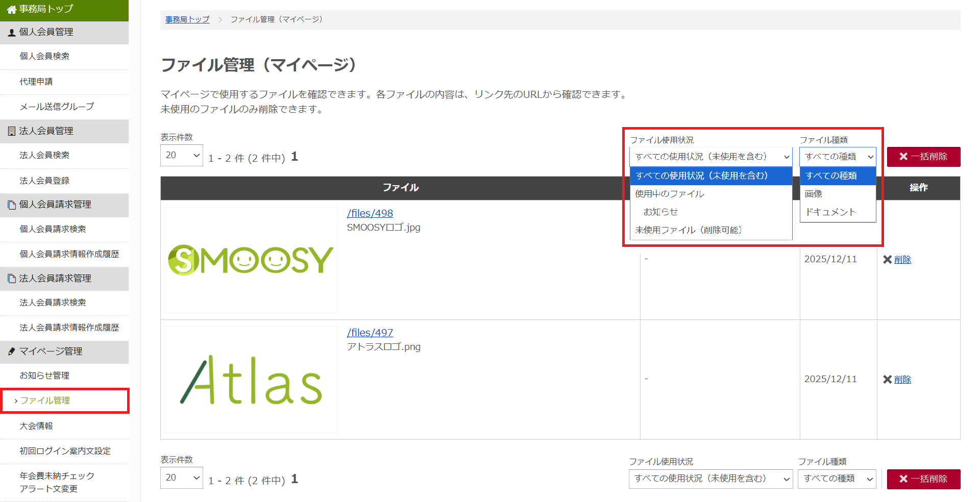Click 削除 next to アトラスロゴ.png
This screenshot has height=502, width=980.
(902, 379)
